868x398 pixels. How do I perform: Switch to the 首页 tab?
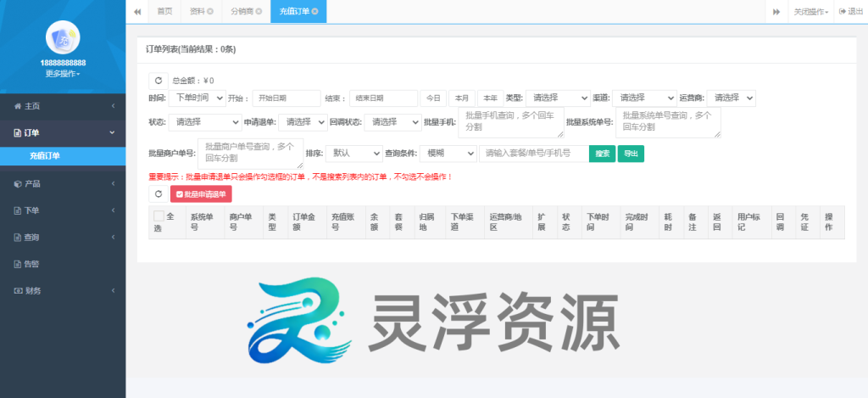point(164,12)
